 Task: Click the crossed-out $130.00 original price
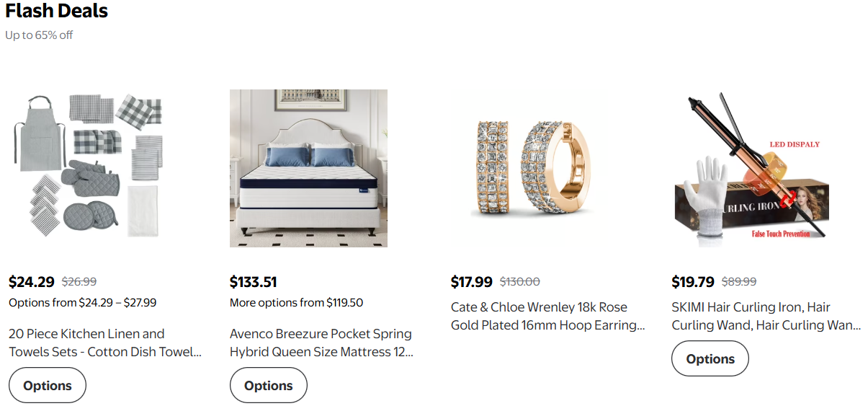pyautogui.click(x=519, y=282)
